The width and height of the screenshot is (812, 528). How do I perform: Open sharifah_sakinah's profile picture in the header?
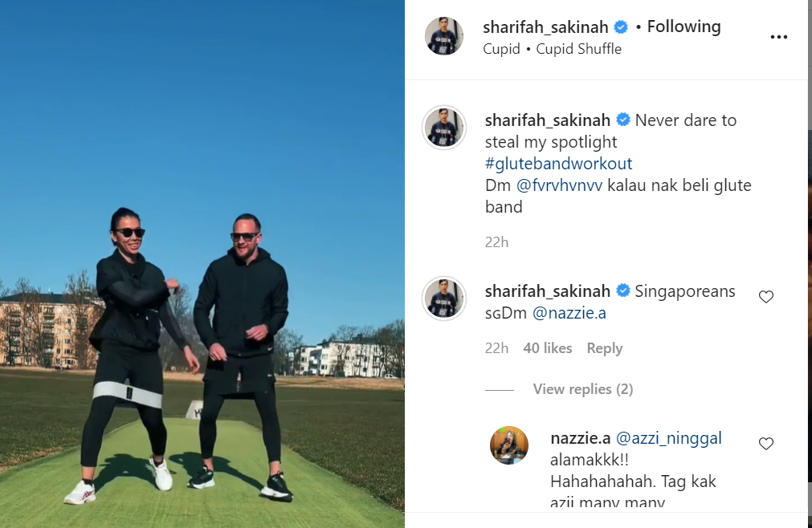[444, 35]
